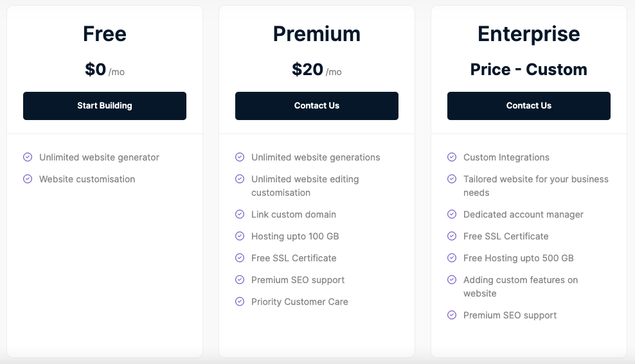Click Contact Us under the Enterprise plan
The image size is (635, 364).
[x=528, y=105]
